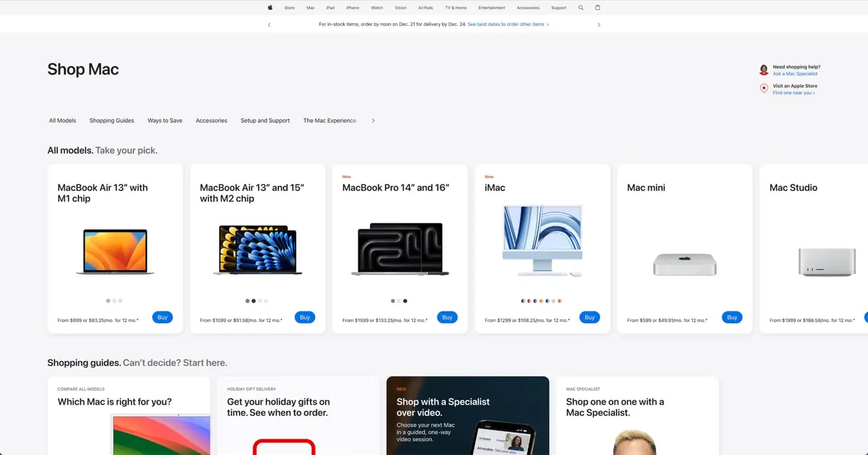Screen dimensions: 868x455
Task: Switch to the Shopping Guides tab
Action: (x=111, y=120)
